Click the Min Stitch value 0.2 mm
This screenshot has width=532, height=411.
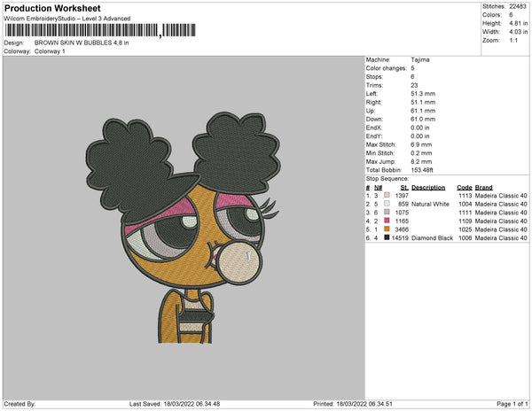click(x=421, y=153)
